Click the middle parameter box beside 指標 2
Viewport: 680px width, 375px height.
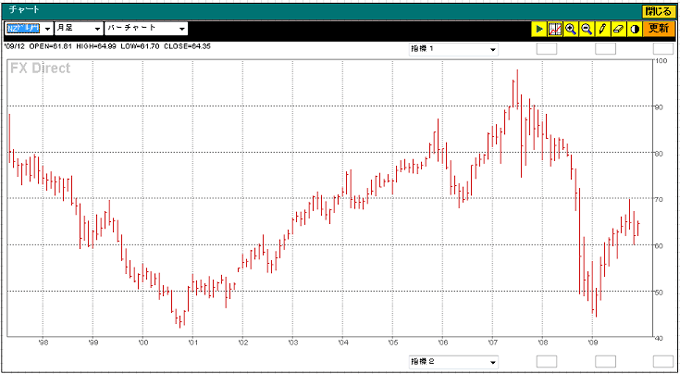(x=605, y=362)
